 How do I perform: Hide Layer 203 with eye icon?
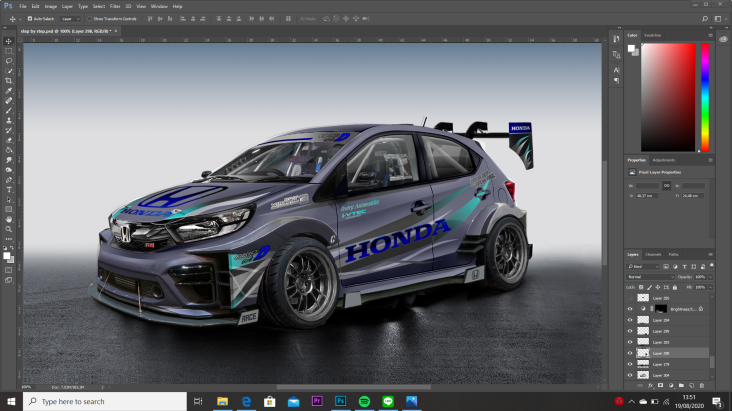point(630,342)
